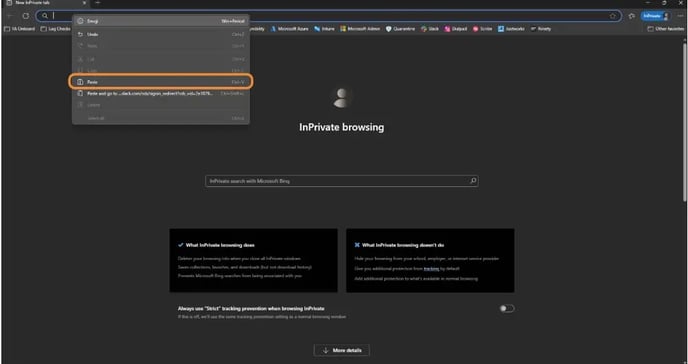
Task: Open the Favorites toolbar button
Action: pos(631,16)
